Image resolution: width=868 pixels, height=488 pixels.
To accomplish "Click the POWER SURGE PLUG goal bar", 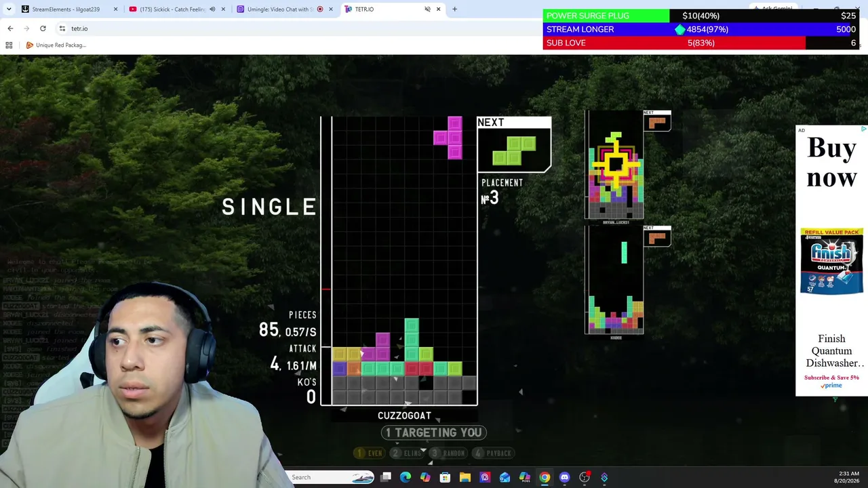I will click(701, 16).
